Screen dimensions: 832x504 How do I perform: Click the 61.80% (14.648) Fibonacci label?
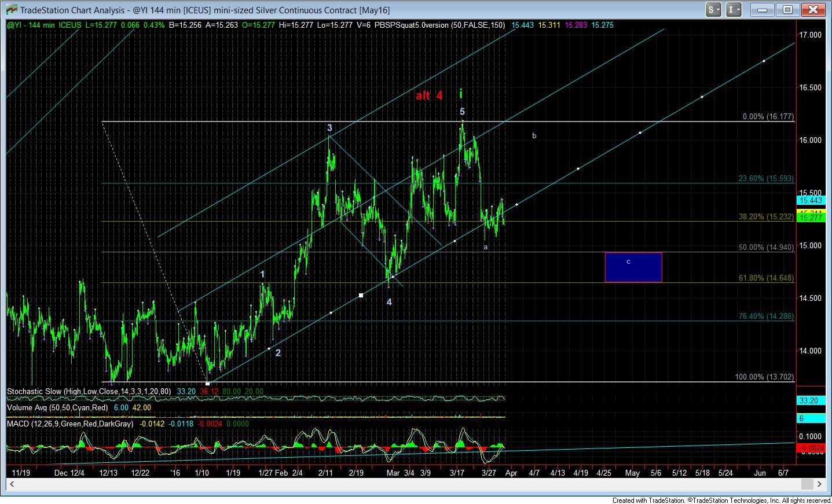point(766,278)
